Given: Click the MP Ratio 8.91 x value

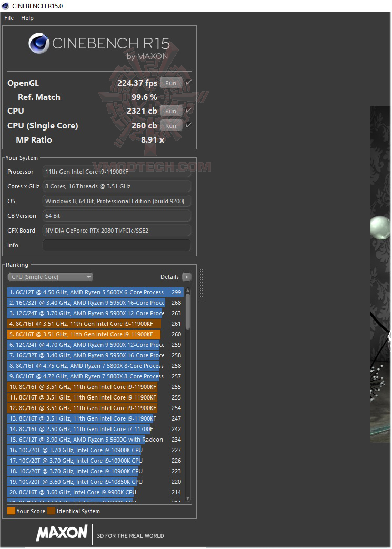Looking at the screenshot, I should point(153,140).
